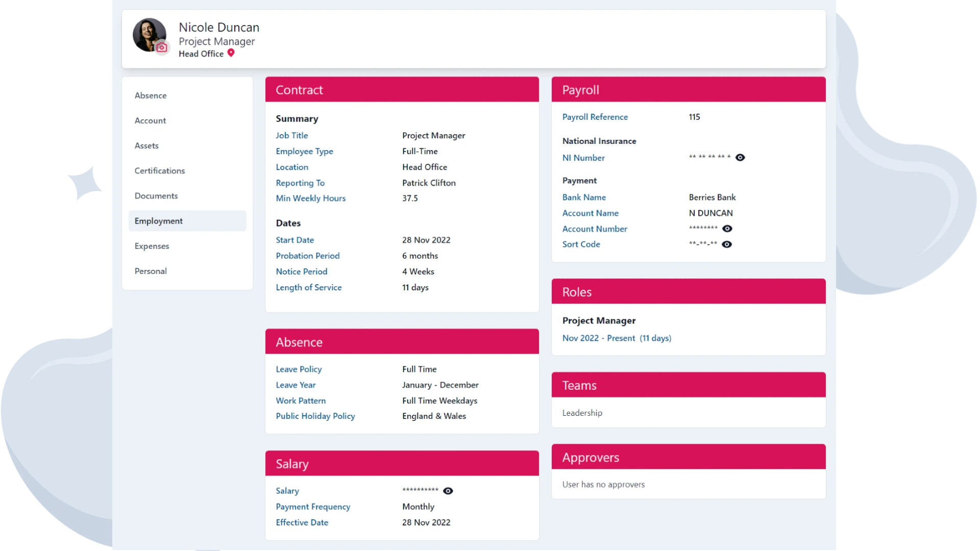Viewport: 980px width, 551px height.
Task: Open the Certifications page
Action: pos(159,170)
